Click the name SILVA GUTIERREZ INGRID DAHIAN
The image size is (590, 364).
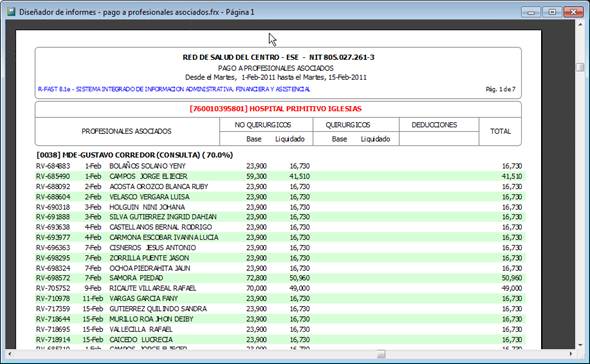(163, 217)
